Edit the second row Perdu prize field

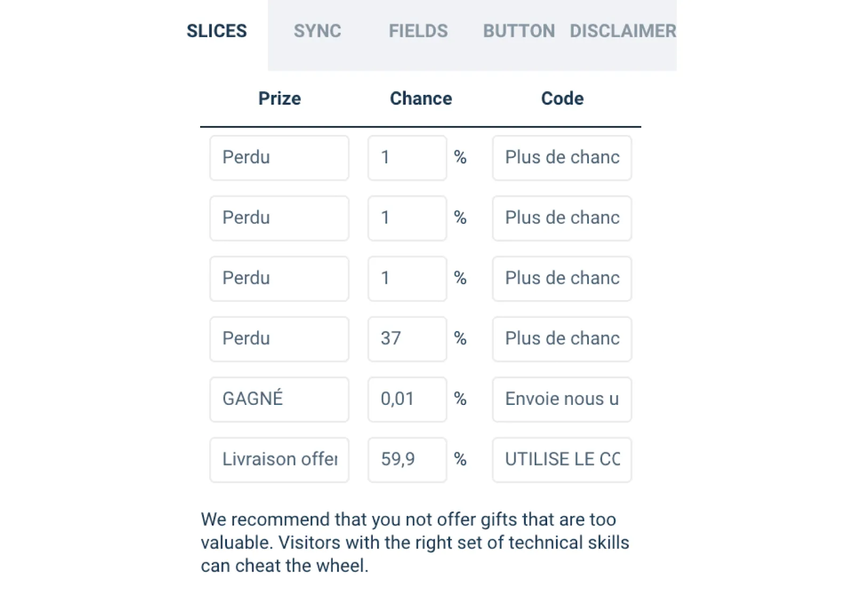tap(279, 218)
